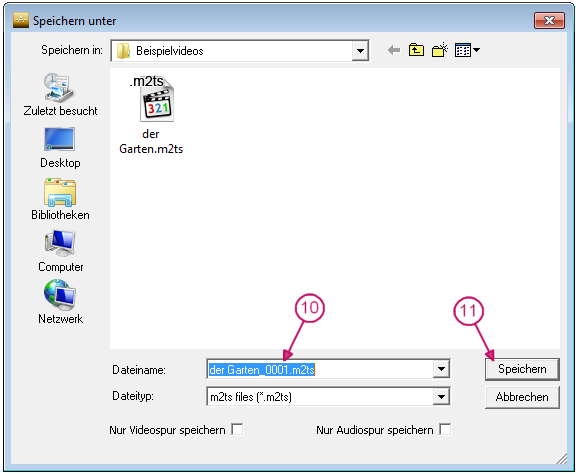
Task: Enable Nur Audiospur speichern checkbox
Action: pos(445,429)
